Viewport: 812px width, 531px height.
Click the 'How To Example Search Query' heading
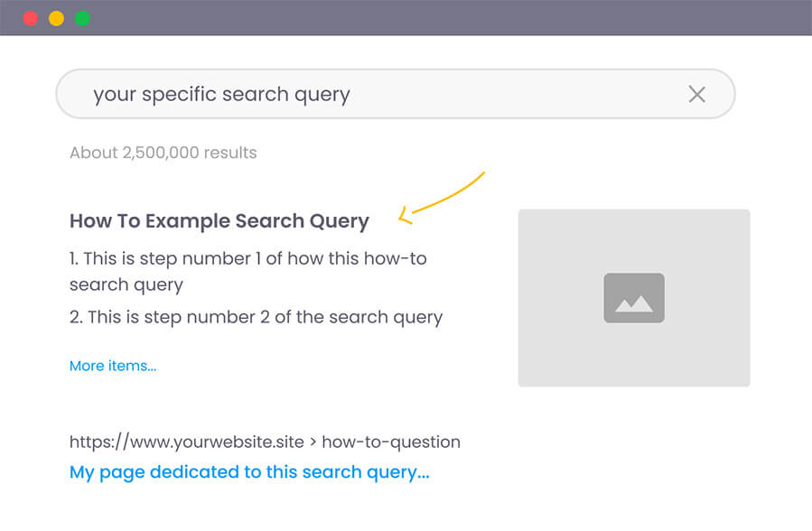point(219,221)
